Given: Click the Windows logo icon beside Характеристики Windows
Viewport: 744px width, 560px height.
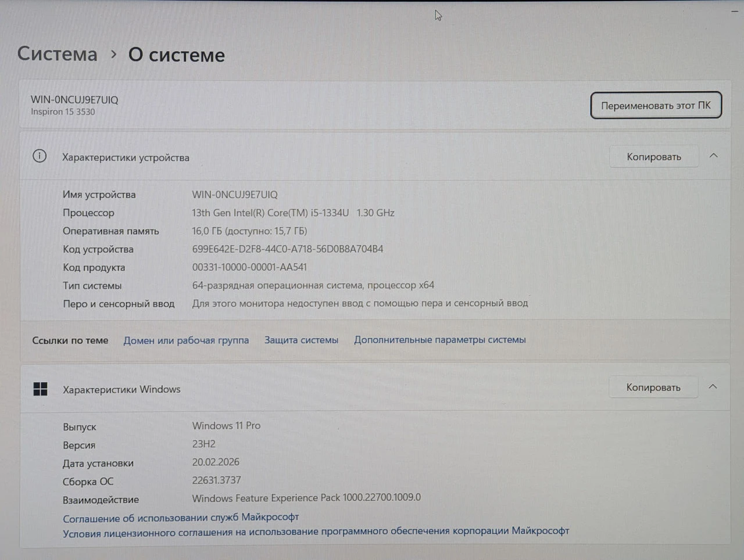Looking at the screenshot, I should pyautogui.click(x=40, y=389).
